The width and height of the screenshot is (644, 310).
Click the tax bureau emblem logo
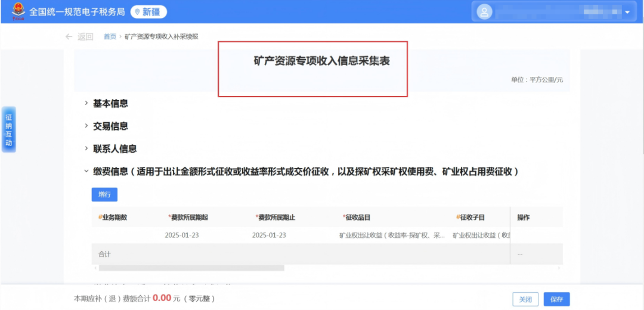tap(18, 11)
